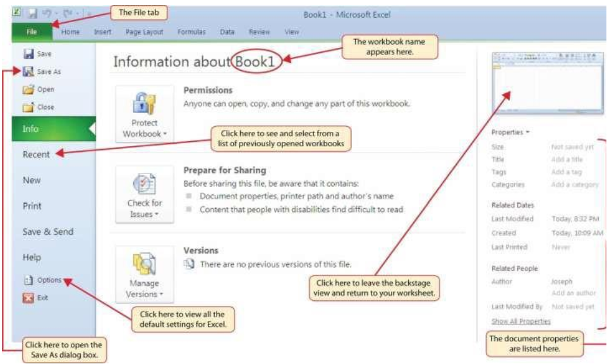
Task: Click the Undo arrow in quick access toolbar
Action: (47, 14)
